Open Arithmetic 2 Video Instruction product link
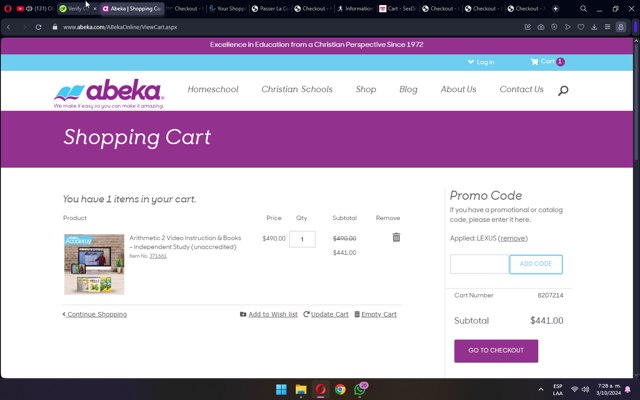This screenshot has height=400, width=640. (185, 242)
